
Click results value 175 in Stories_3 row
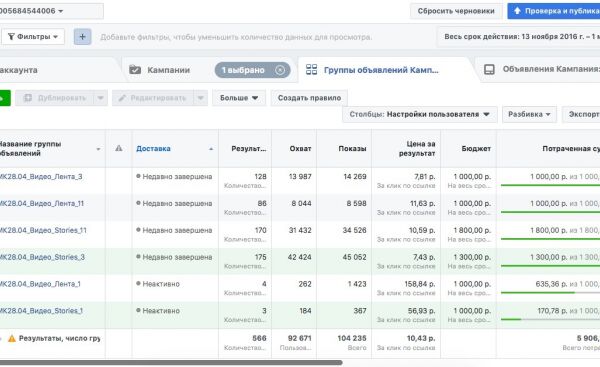tap(260, 257)
